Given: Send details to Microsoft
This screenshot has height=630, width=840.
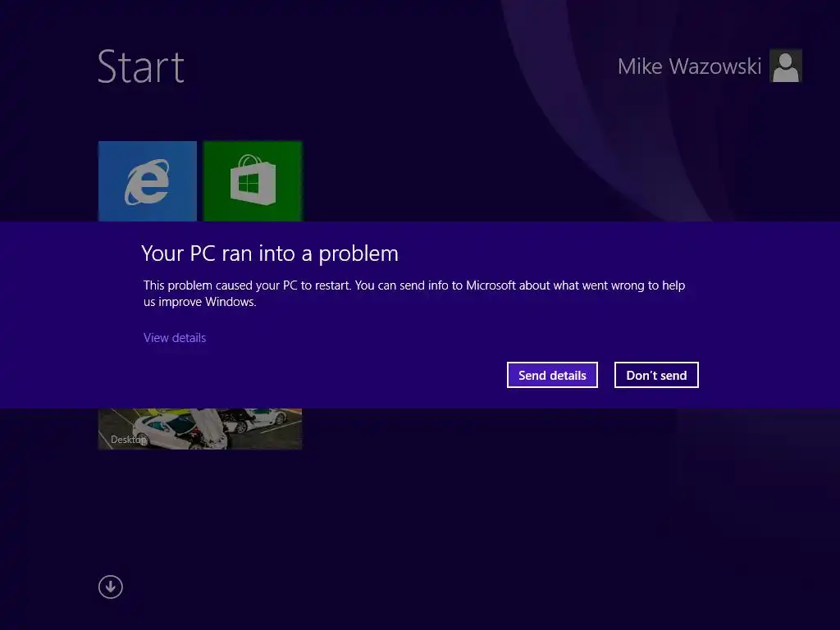Looking at the screenshot, I should click(552, 375).
